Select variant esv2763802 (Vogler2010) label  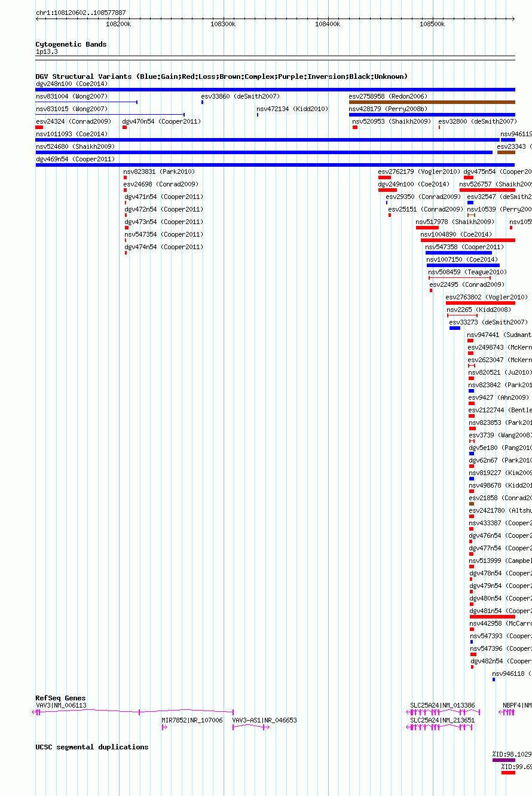pyautogui.click(x=487, y=297)
